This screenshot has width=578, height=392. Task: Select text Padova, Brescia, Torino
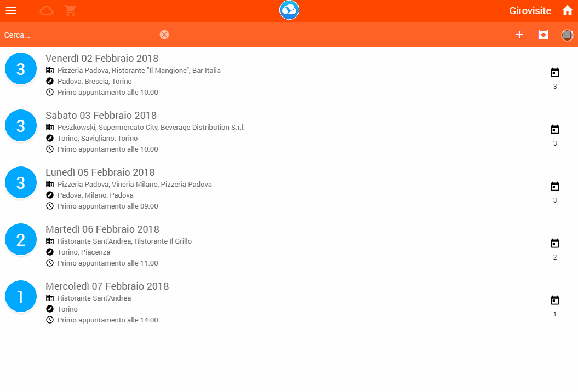point(95,82)
